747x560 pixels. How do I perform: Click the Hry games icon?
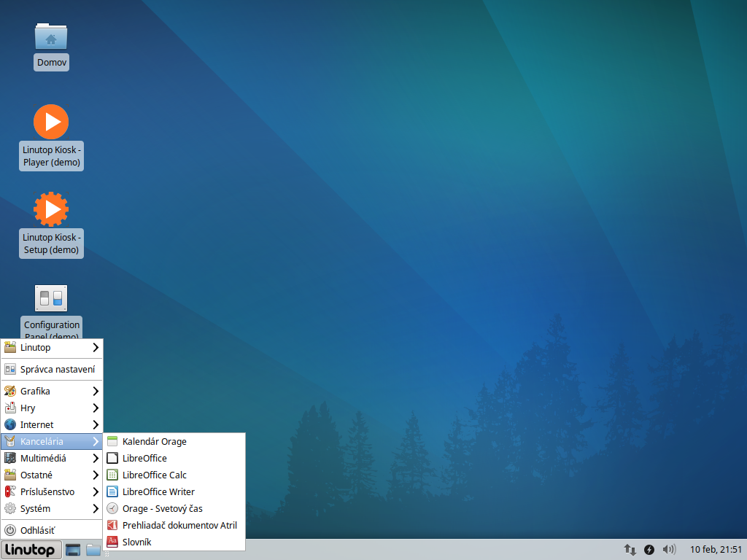click(10, 408)
